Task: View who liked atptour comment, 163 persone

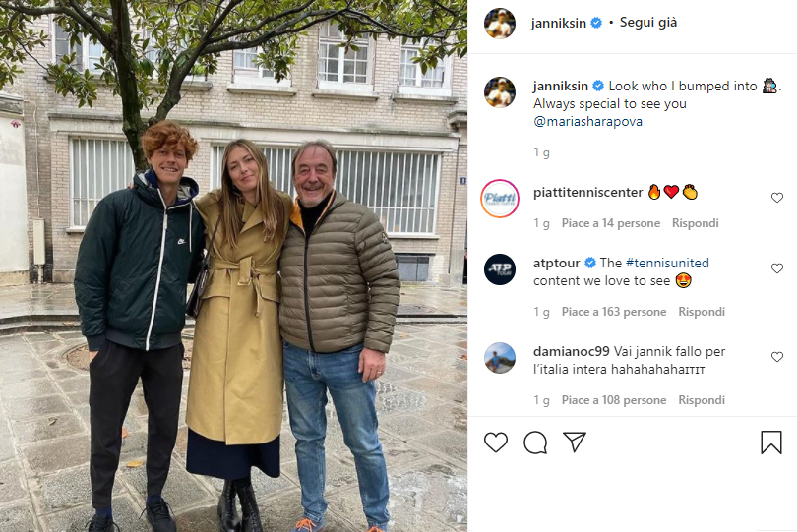Action: click(614, 312)
